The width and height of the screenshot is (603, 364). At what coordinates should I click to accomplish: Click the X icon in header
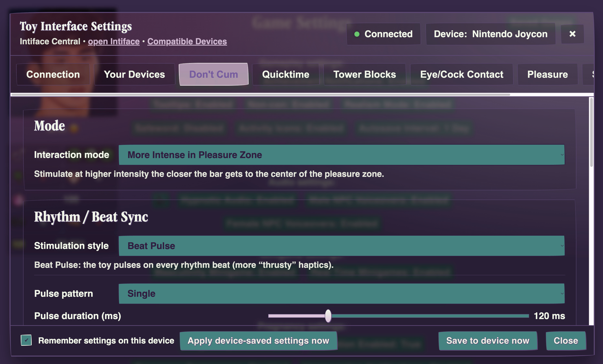(x=572, y=34)
